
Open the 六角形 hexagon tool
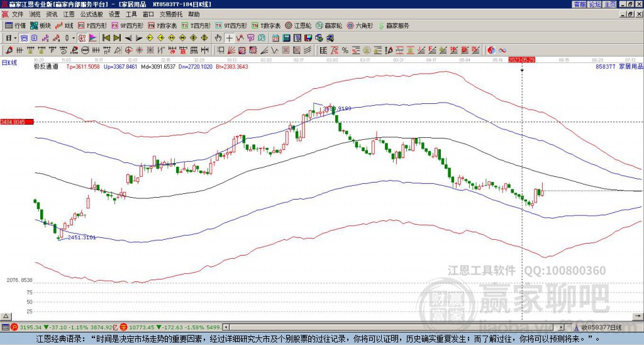pyautogui.click(x=360, y=25)
